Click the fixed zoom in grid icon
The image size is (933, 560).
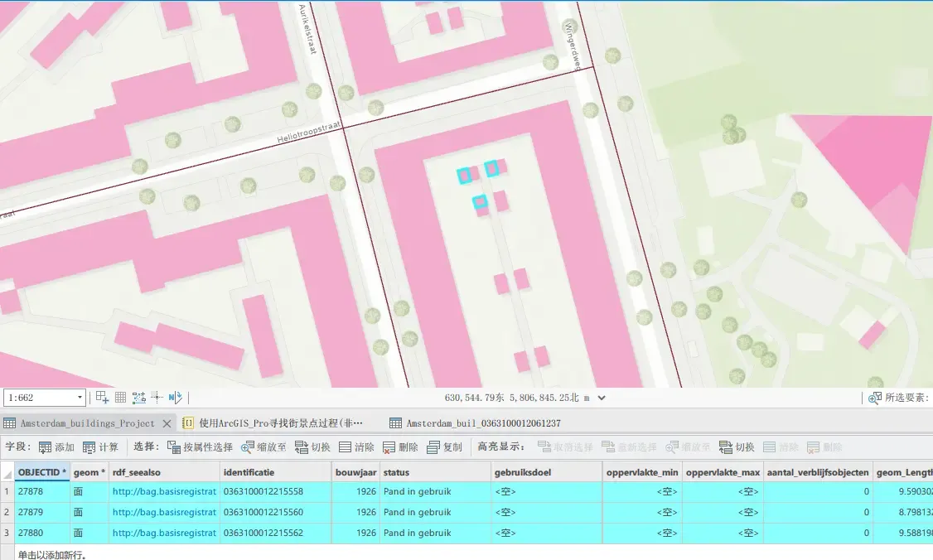(103, 398)
